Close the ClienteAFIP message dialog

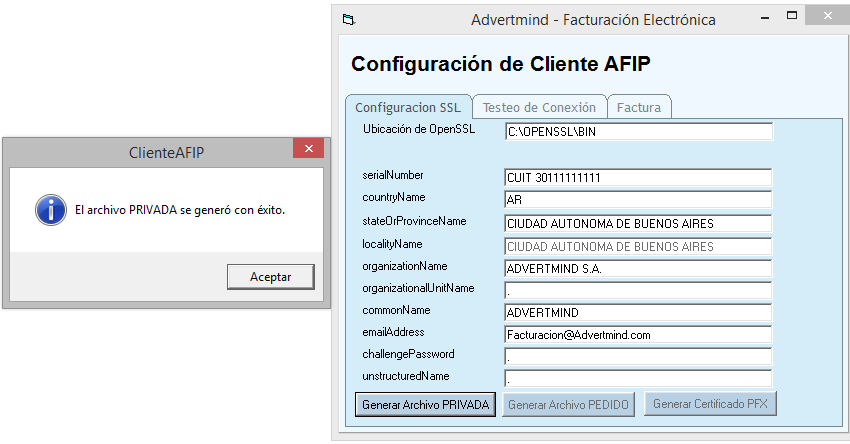pyautogui.click(x=308, y=149)
